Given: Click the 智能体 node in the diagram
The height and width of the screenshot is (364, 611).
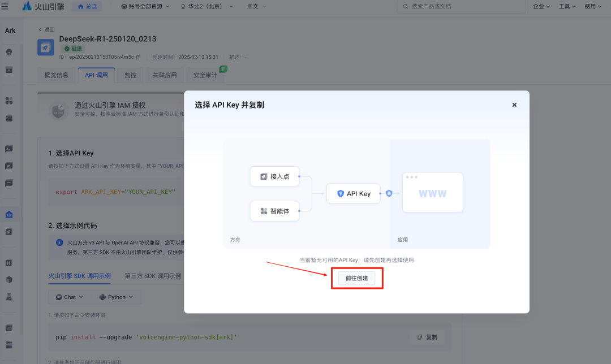Looking at the screenshot, I should click(x=275, y=211).
